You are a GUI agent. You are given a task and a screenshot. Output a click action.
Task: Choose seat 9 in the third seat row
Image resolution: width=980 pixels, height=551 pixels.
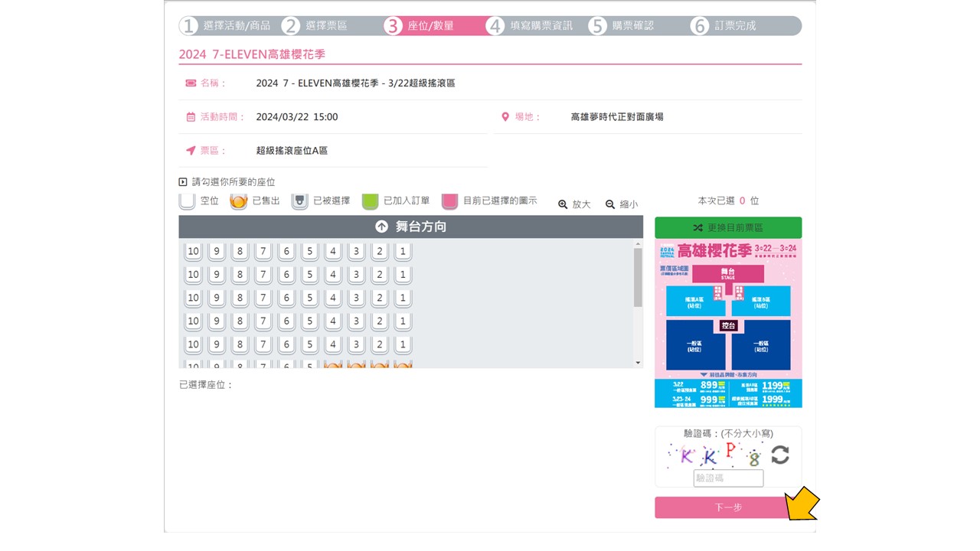pos(216,298)
